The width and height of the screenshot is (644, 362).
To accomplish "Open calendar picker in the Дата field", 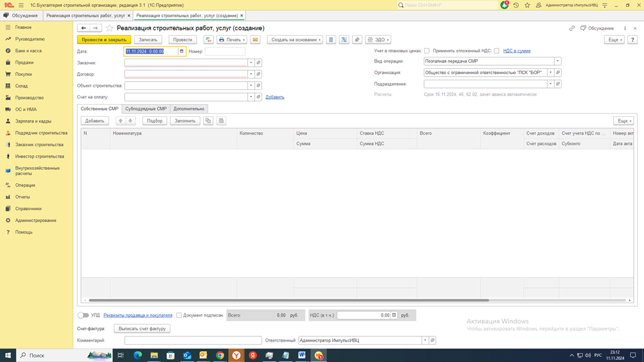I will pyautogui.click(x=181, y=51).
